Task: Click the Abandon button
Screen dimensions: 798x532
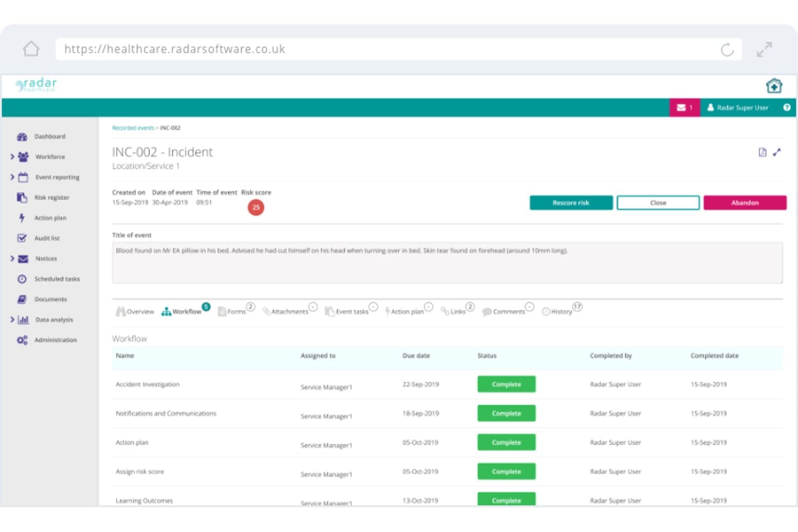Action: (745, 203)
